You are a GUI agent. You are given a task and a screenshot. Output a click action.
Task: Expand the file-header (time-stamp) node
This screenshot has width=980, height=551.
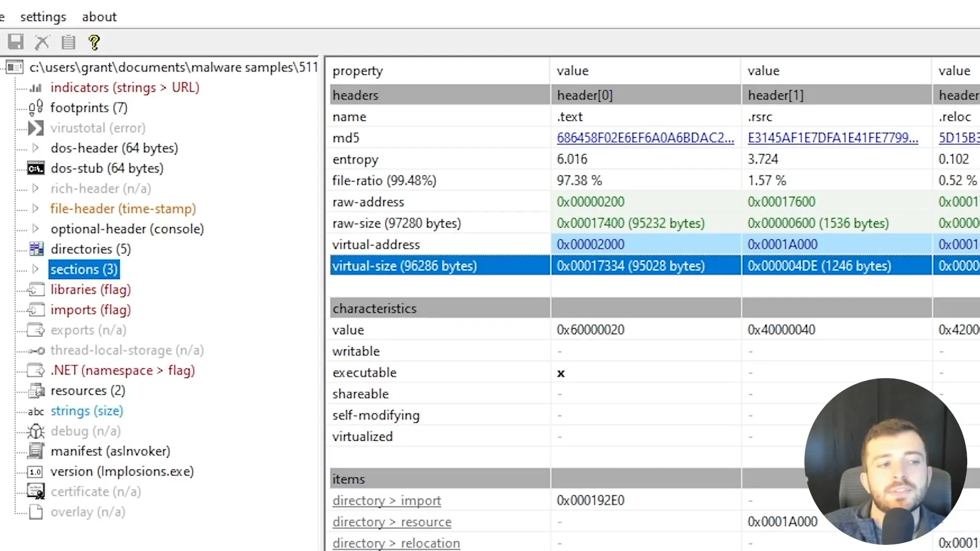coord(35,209)
